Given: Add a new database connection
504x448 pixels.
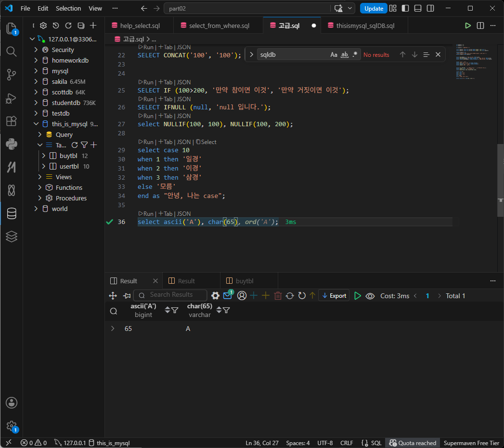Looking at the screenshot, I should coord(93,26).
